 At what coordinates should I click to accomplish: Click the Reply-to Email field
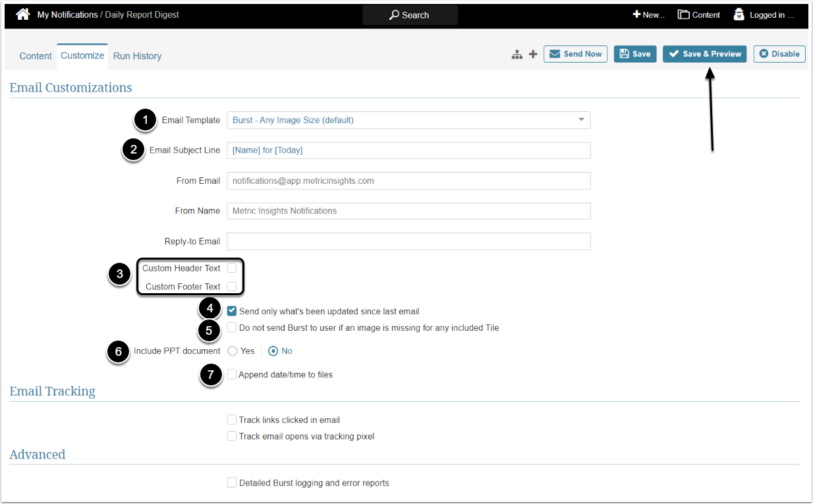click(x=408, y=241)
